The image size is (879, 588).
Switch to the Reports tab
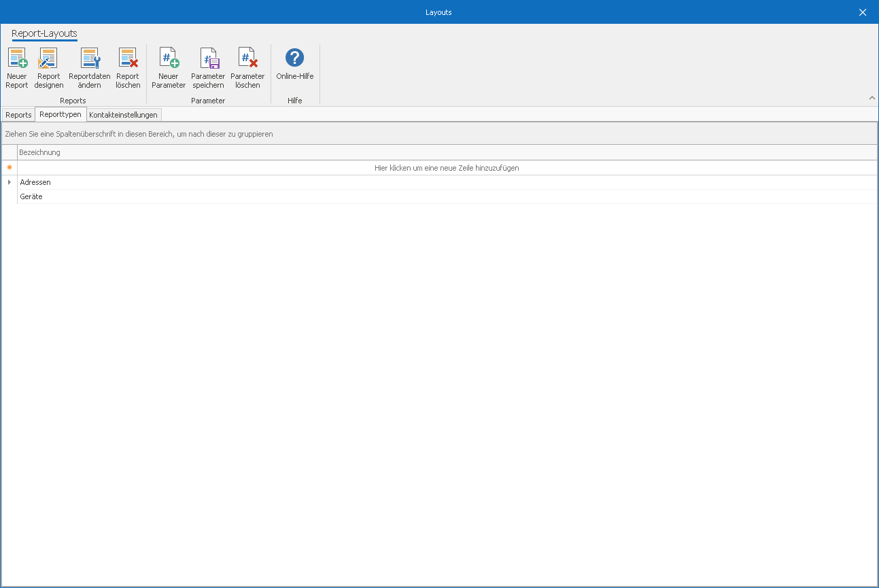click(x=18, y=115)
